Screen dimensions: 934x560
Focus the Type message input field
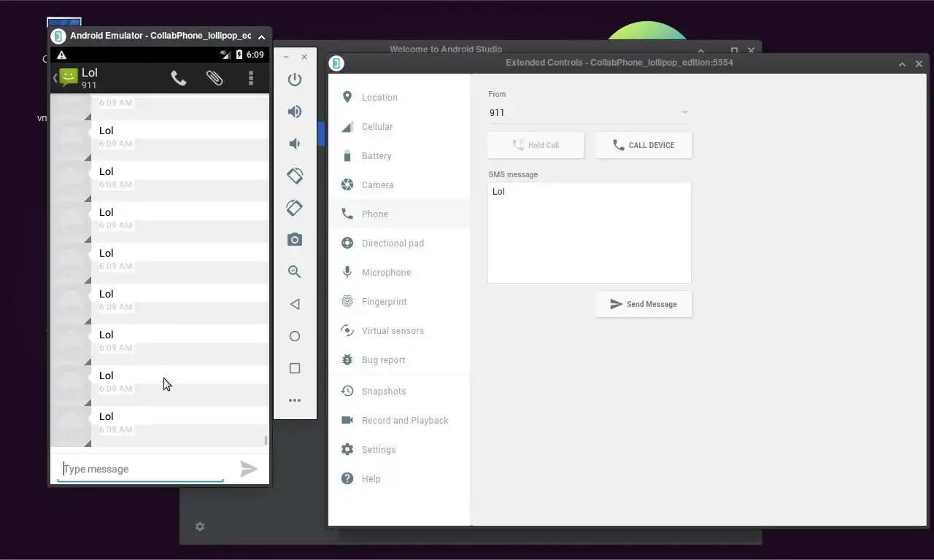141,469
